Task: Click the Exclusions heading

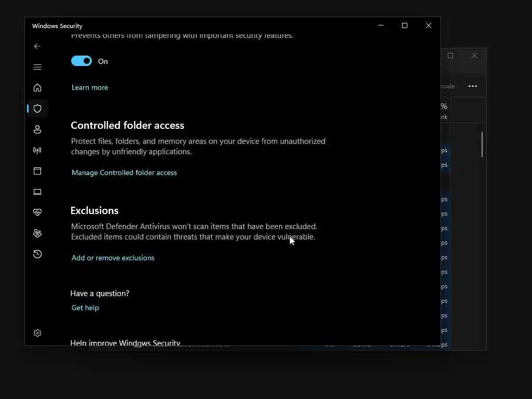Action: 95,211
